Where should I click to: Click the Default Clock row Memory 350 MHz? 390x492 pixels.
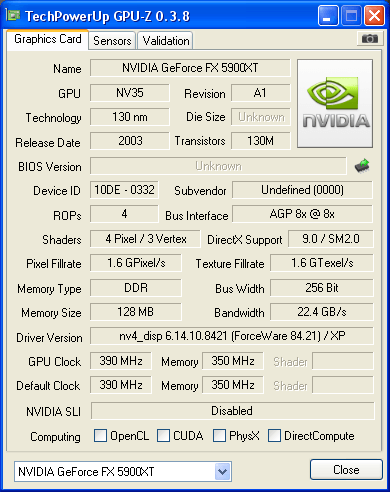[233, 385]
